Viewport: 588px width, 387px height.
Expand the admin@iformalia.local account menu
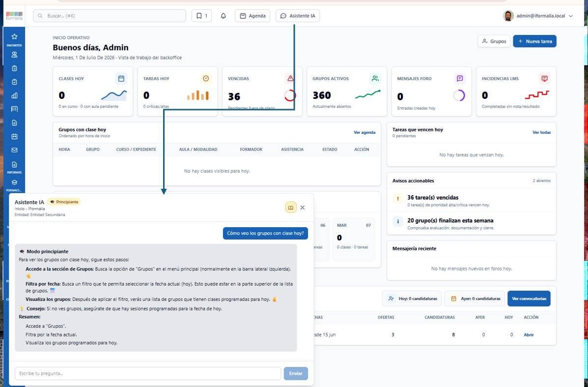538,16
